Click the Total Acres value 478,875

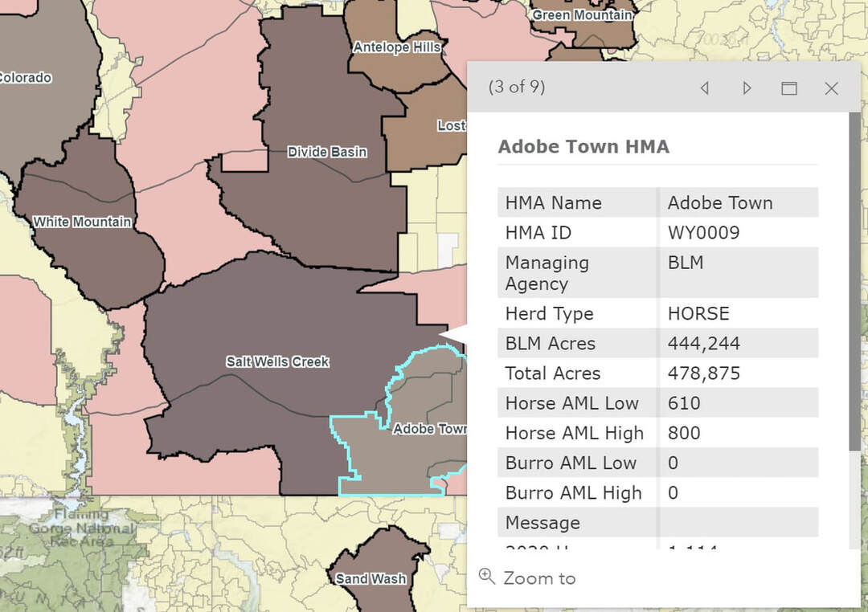(x=703, y=373)
